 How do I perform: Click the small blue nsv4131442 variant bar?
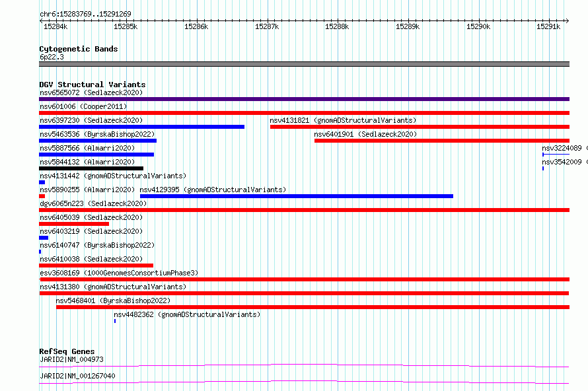tap(42, 182)
